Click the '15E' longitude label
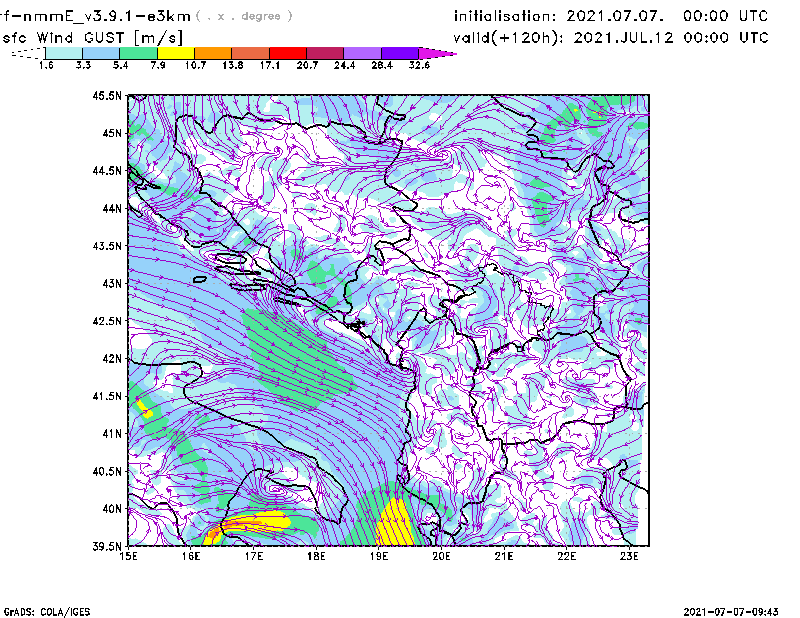This screenshot has height=618, width=800. 128,556
